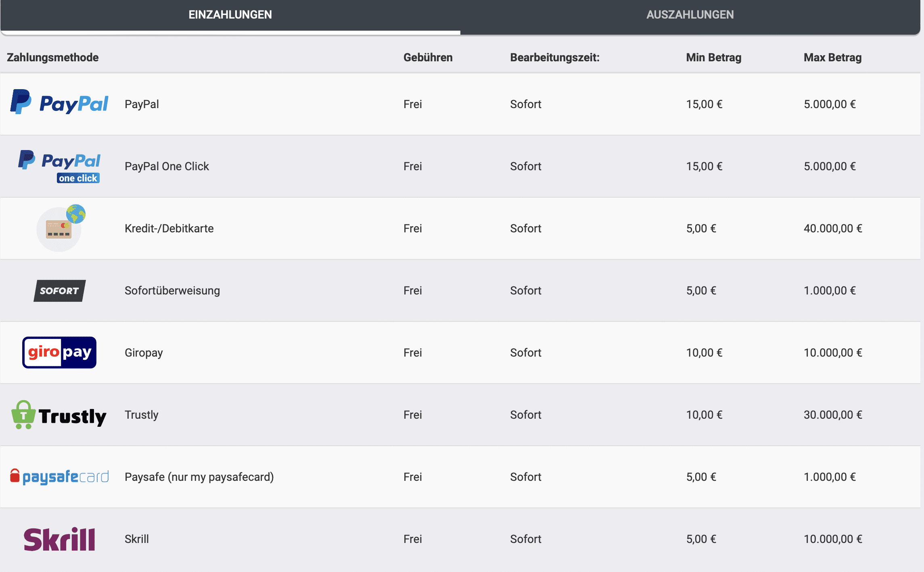Switch to the Einzahlungen tab
Screen dimensions: 924x572
pos(230,15)
